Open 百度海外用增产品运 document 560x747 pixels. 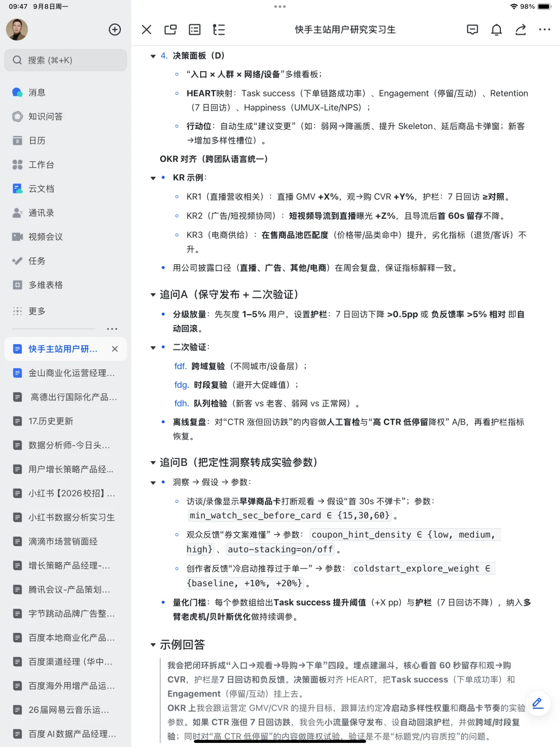pyautogui.click(x=66, y=686)
